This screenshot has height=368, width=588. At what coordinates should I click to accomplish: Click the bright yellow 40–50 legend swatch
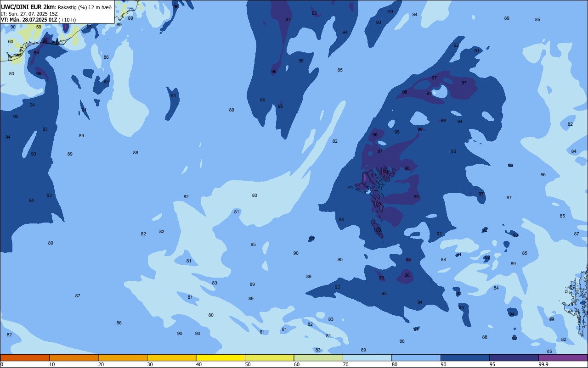(220, 357)
